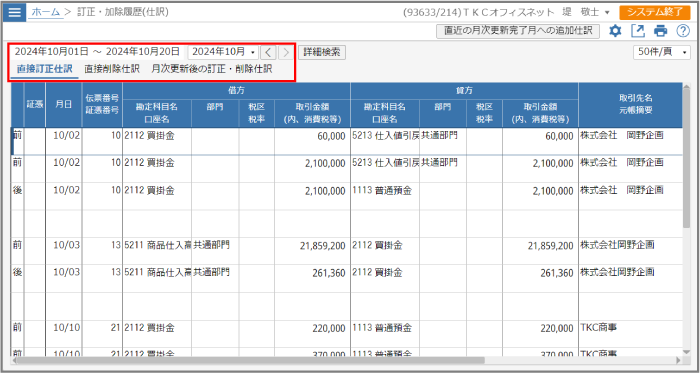Click the date range 2024年10月01日 ～ 2024年10月20日
The width and height of the screenshot is (700, 374).
click(97, 52)
